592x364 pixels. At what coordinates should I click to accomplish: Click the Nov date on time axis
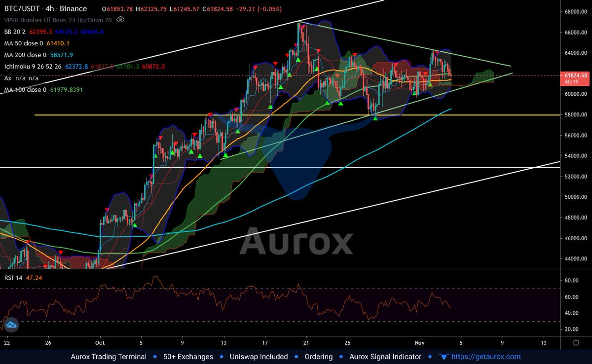(420, 342)
